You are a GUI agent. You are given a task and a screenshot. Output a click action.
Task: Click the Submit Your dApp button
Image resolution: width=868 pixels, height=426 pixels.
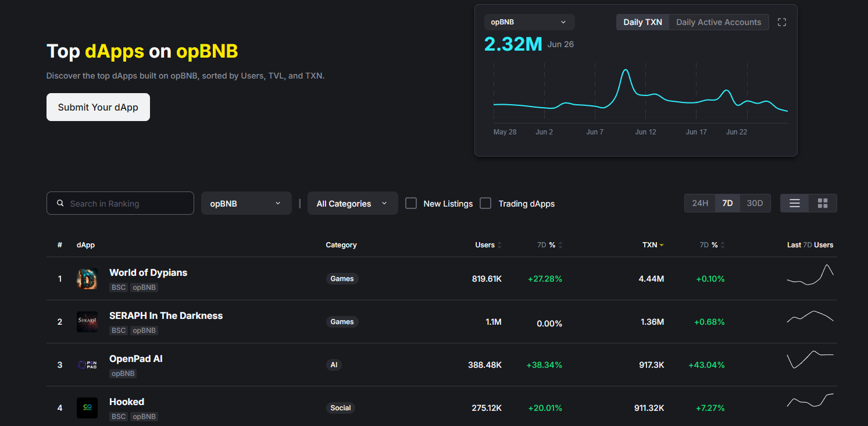(x=98, y=107)
